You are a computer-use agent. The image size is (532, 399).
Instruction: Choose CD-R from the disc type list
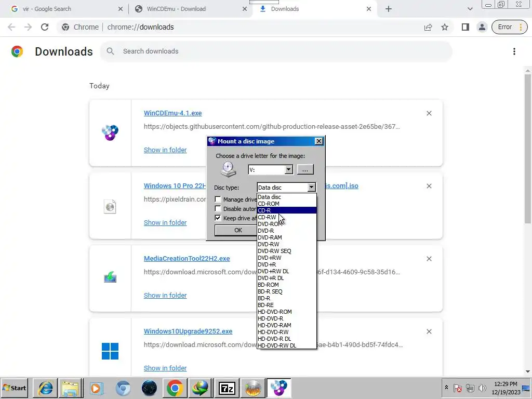(287, 210)
